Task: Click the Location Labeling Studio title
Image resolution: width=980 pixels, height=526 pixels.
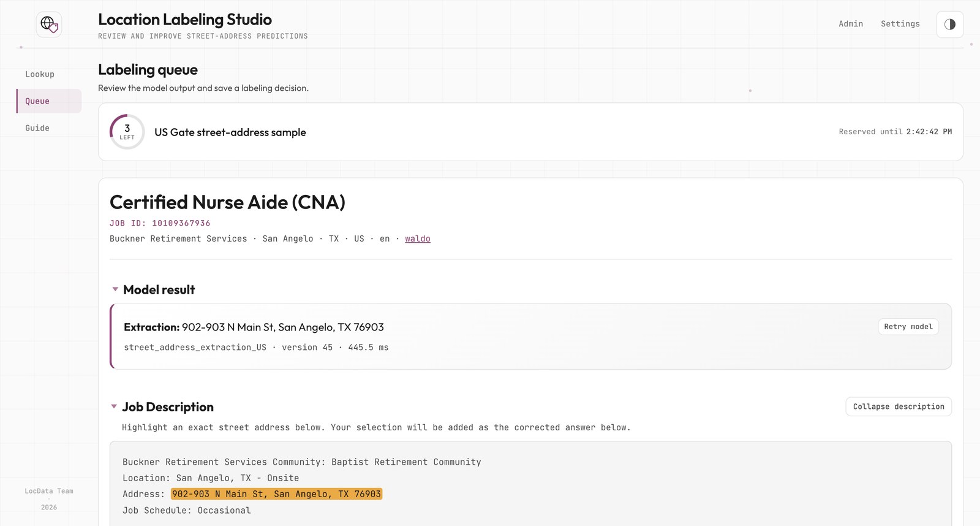Action: [x=185, y=20]
